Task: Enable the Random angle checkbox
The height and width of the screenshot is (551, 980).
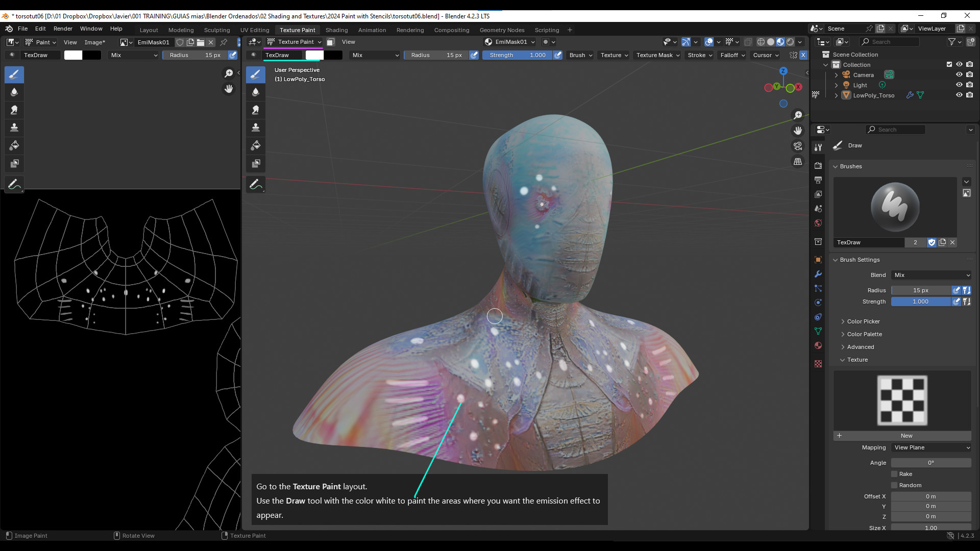Action: coord(894,485)
